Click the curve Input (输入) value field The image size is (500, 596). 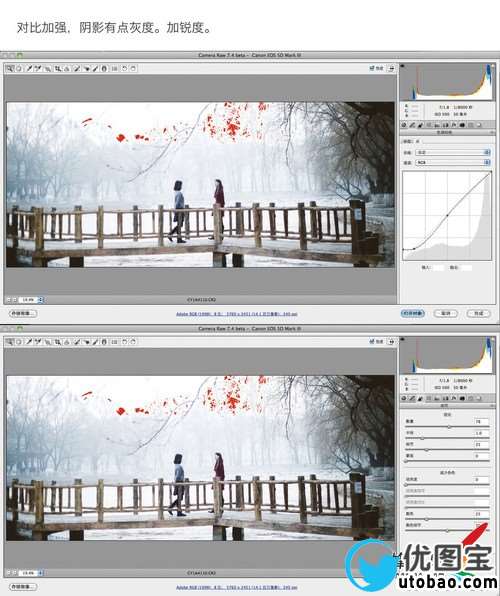438,268
